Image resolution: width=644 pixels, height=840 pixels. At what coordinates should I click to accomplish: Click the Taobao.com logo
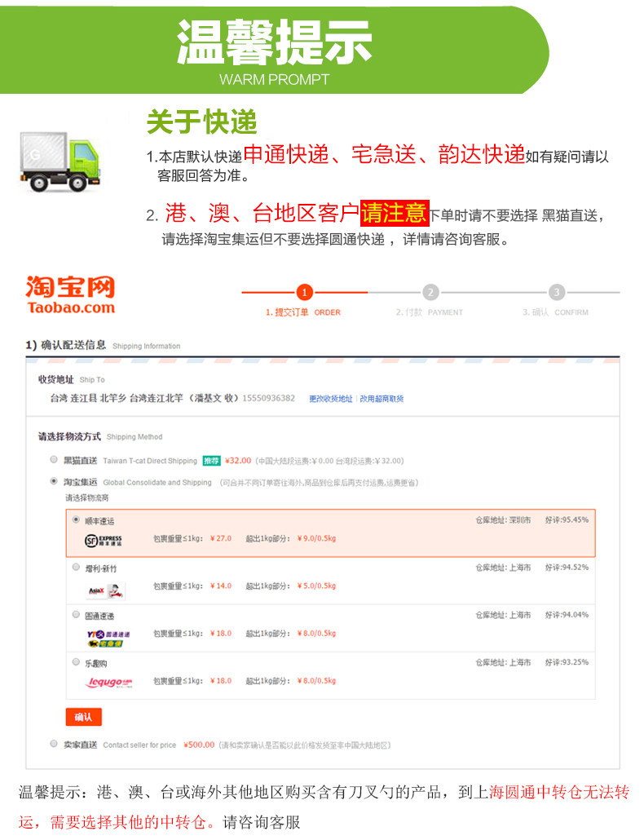[71, 295]
